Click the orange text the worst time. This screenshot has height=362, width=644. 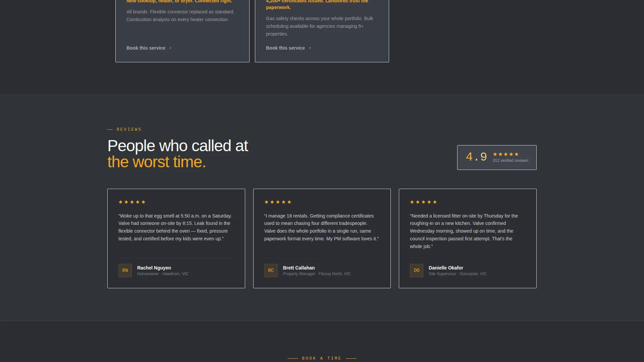pyautogui.click(x=157, y=162)
